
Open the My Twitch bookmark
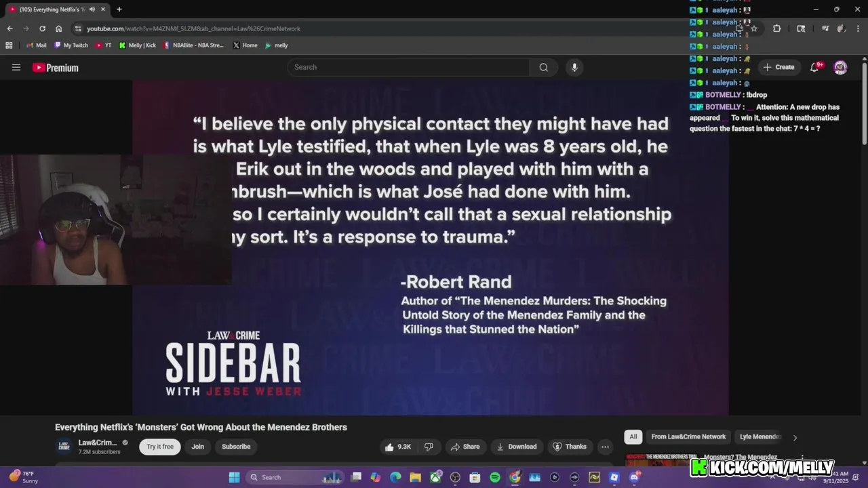click(71, 45)
